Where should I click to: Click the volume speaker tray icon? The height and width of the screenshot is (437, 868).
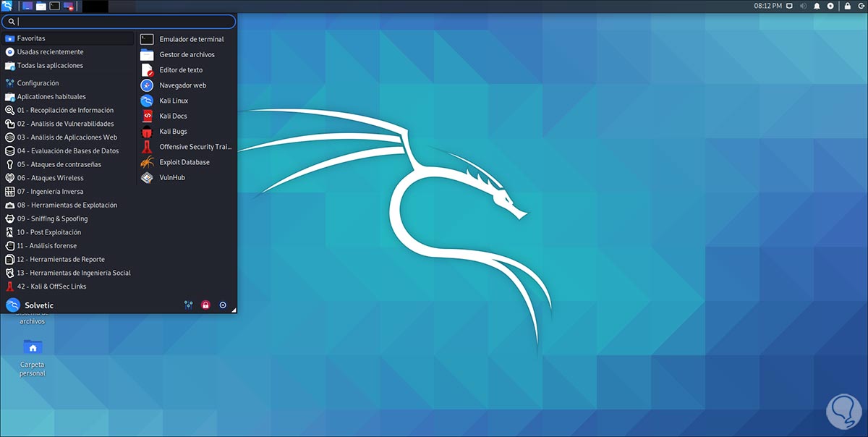coord(804,6)
